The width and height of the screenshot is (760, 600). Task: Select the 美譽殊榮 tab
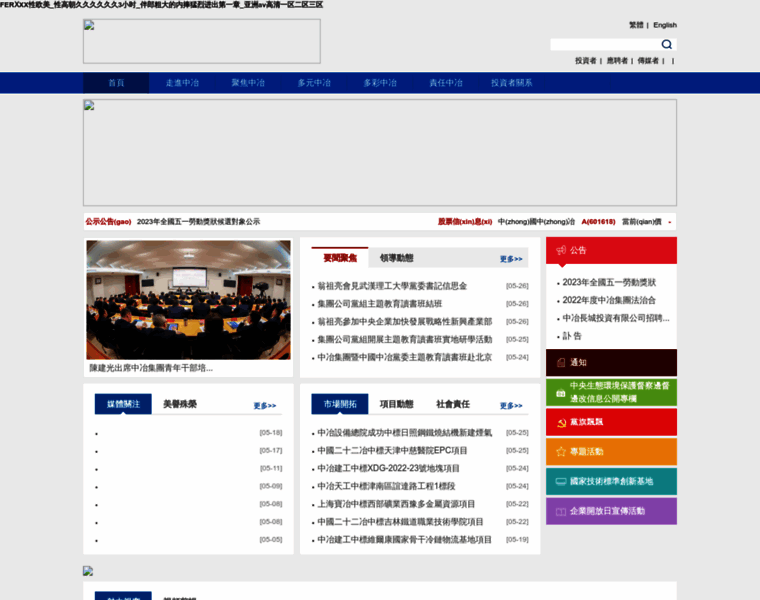click(180, 404)
